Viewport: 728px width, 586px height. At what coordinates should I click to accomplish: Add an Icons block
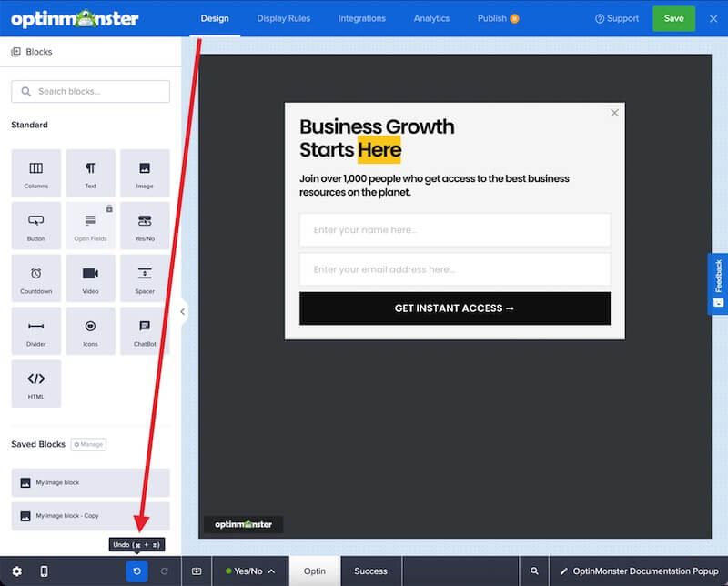[90, 331]
